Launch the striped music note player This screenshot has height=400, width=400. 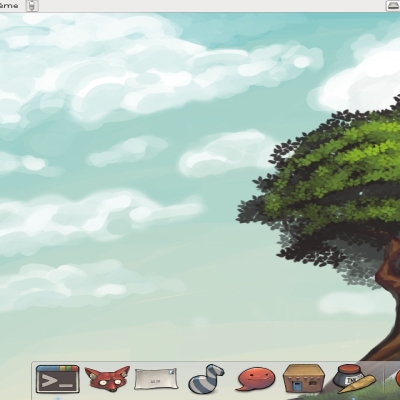click(206, 379)
